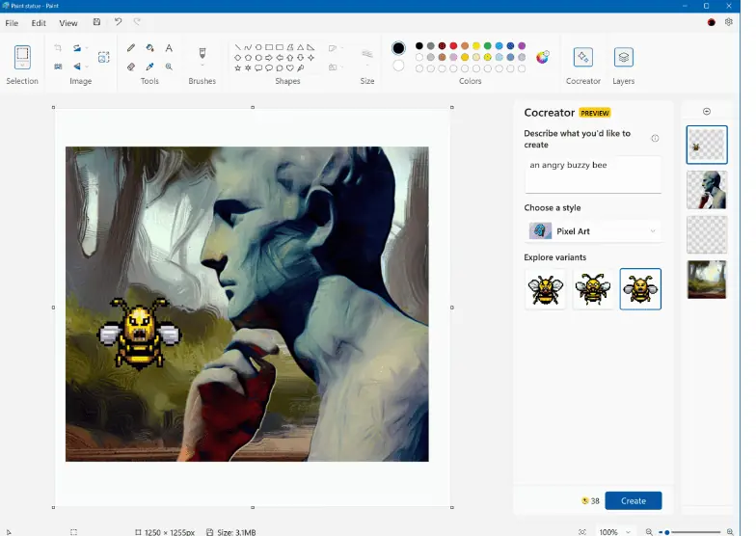Screen dimensions: 756x536
Task: Open the Layers panel button
Action: (623, 58)
